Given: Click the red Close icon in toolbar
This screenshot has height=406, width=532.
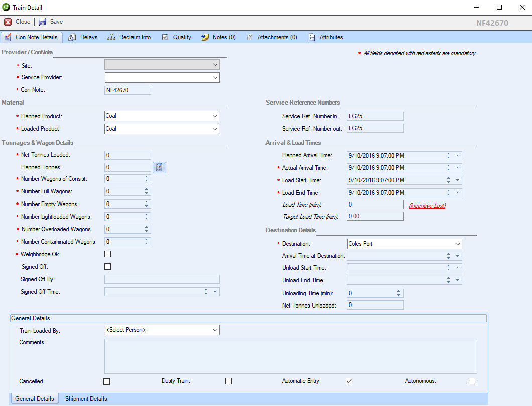Looking at the screenshot, I should (8, 22).
